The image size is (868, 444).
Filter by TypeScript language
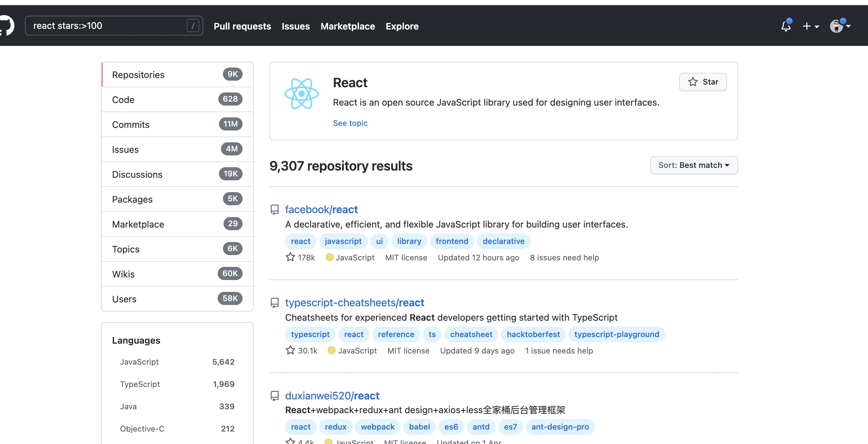pos(177,384)
